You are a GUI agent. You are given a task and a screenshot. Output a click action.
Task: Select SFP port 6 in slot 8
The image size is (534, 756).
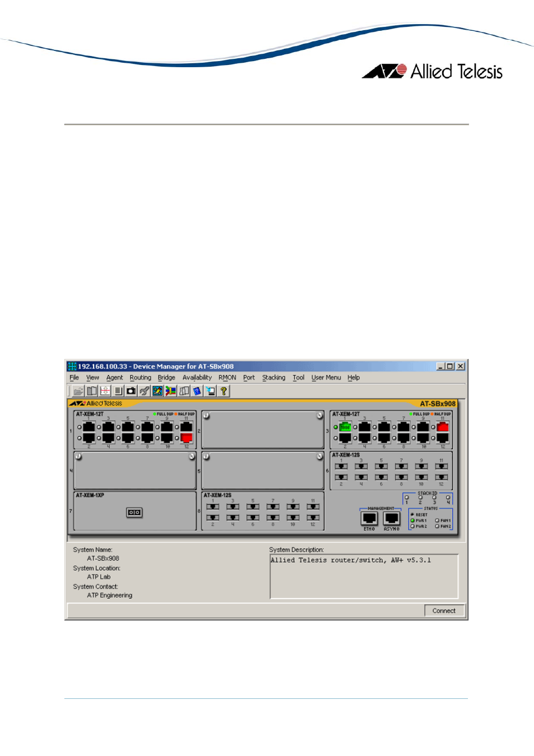tap(252, 518)
